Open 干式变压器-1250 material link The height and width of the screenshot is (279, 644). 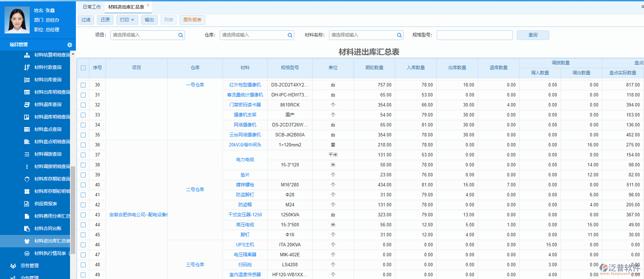(245, 215)
